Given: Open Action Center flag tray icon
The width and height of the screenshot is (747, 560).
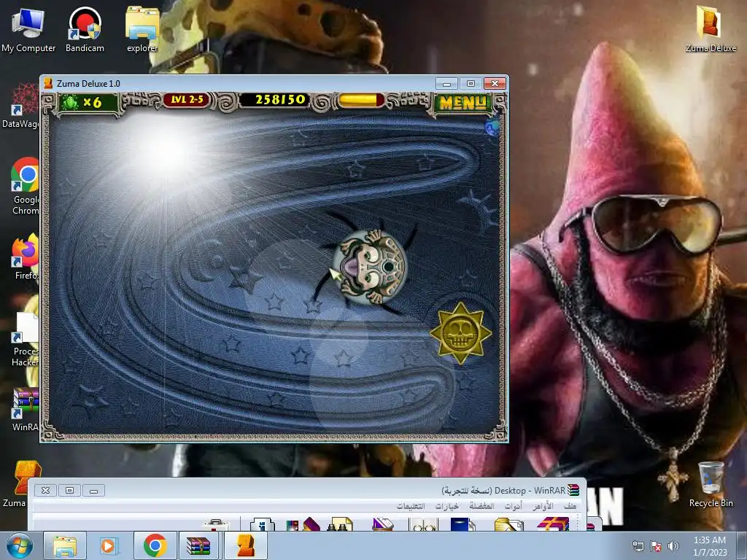Looking at the screenshot, I should 656,546.
